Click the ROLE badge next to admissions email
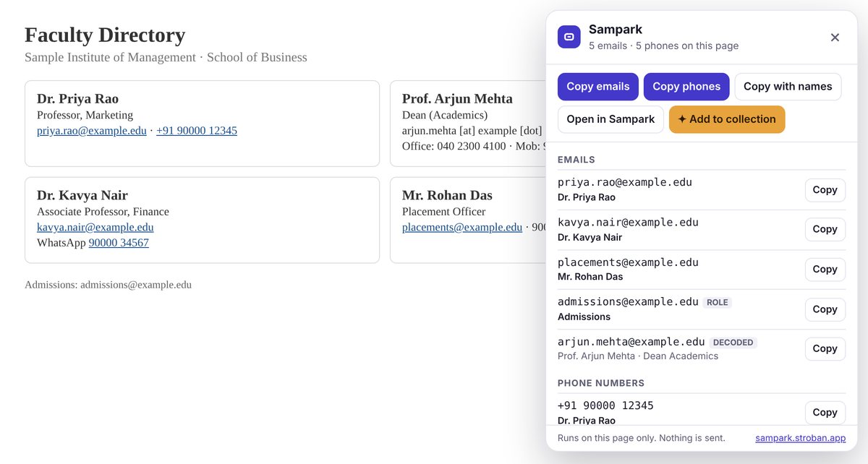This screenshot has height=464, width=868. pos(718,303)
